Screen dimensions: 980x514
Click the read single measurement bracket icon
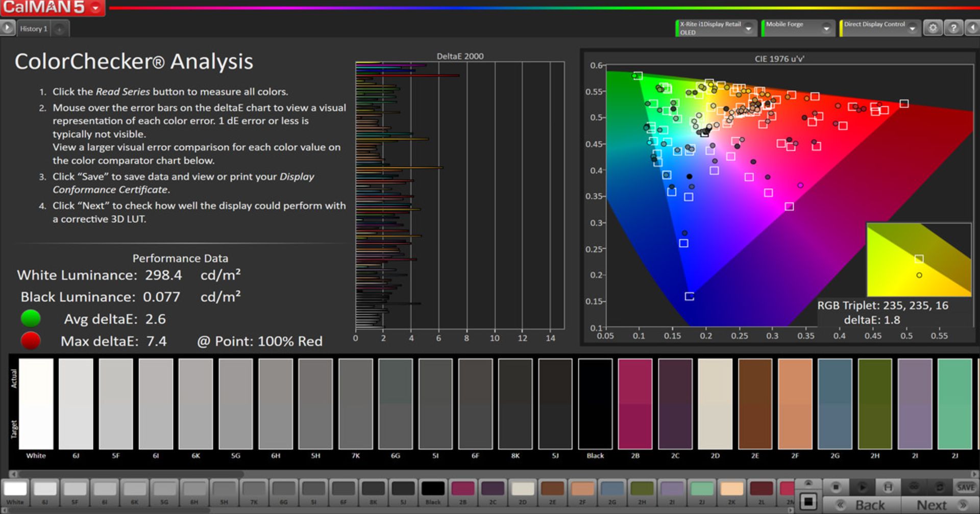[888, 487]
